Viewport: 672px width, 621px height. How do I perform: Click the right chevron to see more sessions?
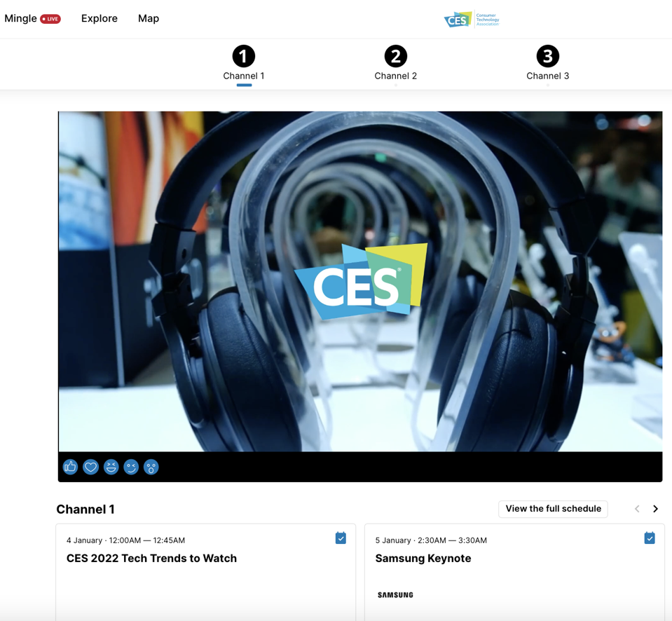coord(655,509)
